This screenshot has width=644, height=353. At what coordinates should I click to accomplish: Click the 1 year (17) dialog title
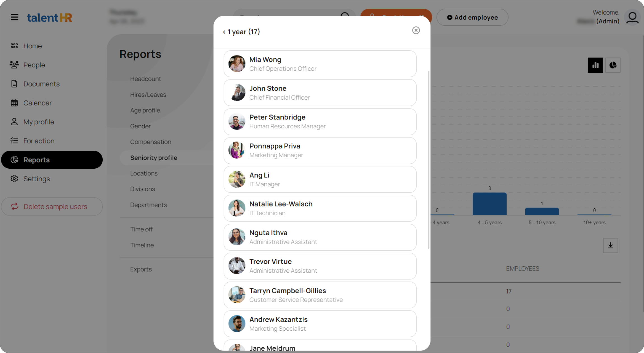(x=244, y=32)
